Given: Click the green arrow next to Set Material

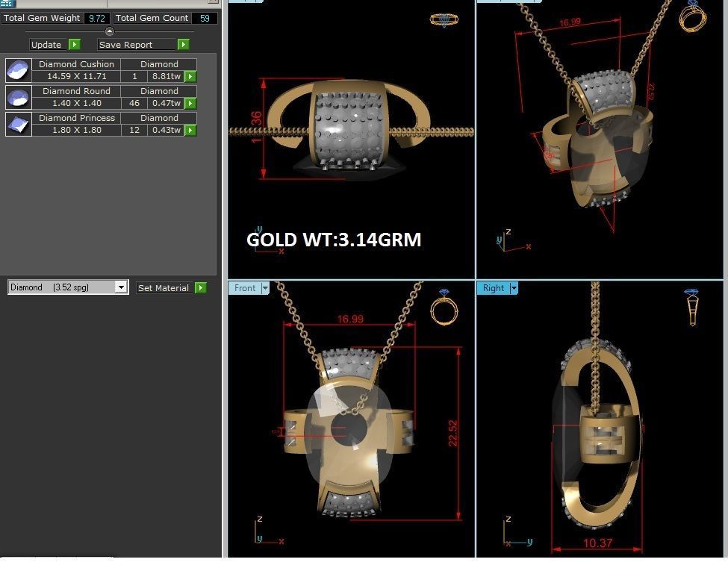Looking at the screenshot, I should click(x=201, y=288).
